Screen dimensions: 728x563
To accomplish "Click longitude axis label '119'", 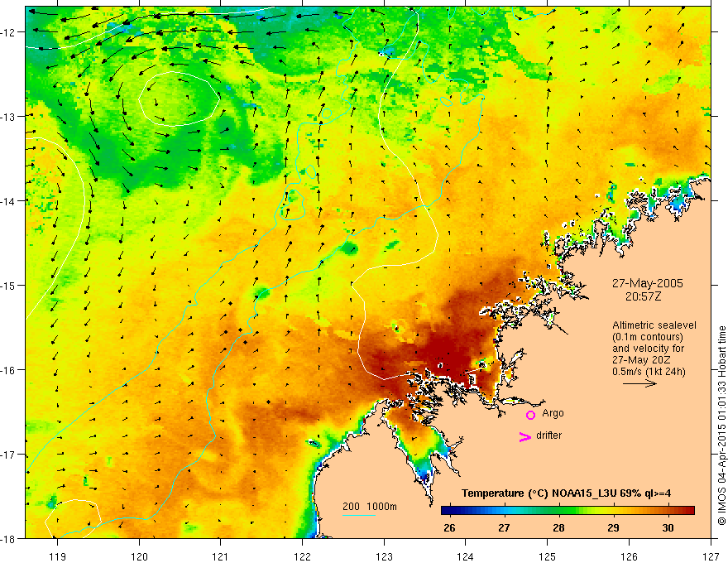I will tap(58, 557).
